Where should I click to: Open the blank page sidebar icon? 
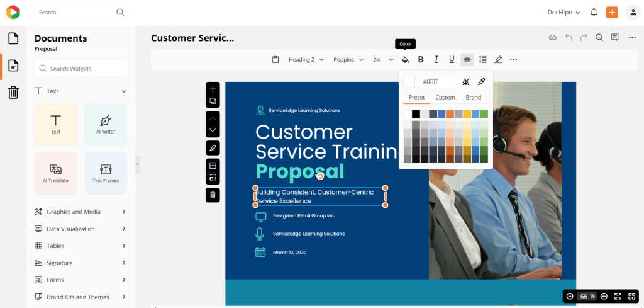[x=14, y=38]
